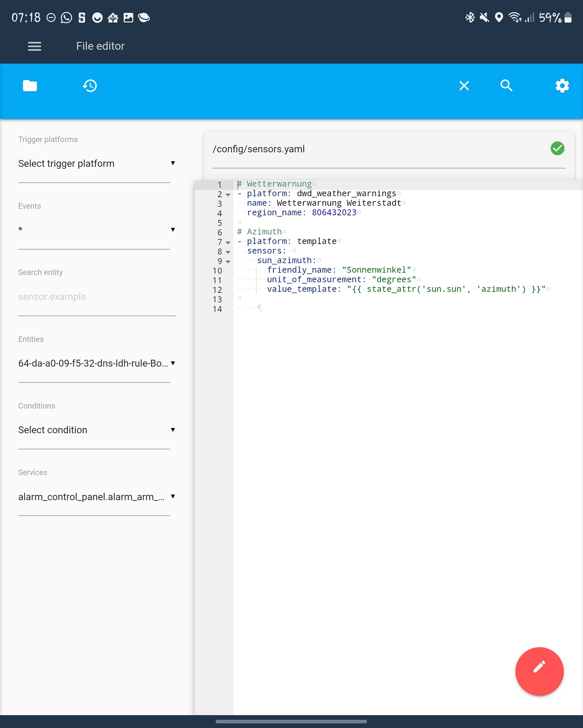
Task: Collapse the dwd_weather_warnings block fold arrow
Action: (228, 195)
